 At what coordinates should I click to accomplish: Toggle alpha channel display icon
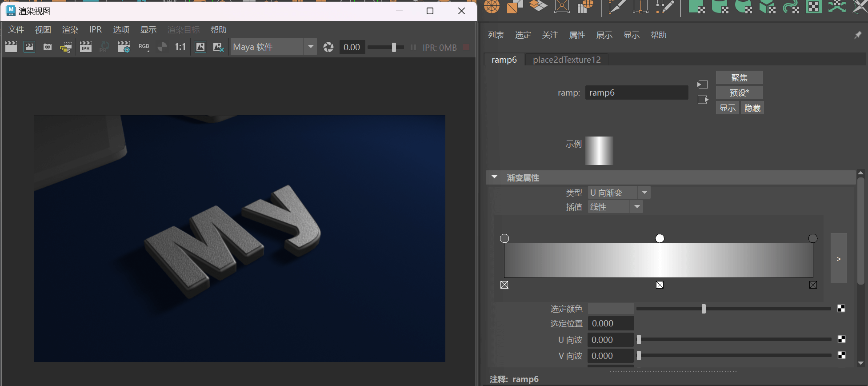pos(162,47)
